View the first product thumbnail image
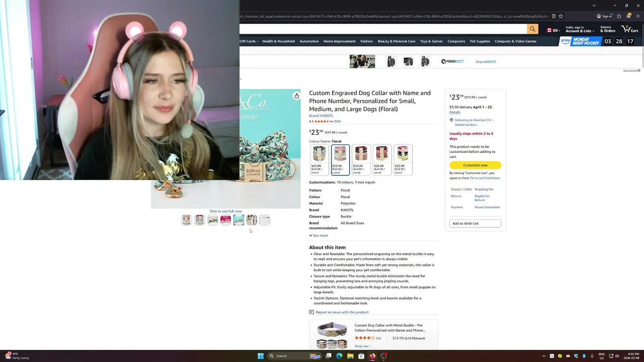The height and width of the screenshot is (362, 644). 187,220
